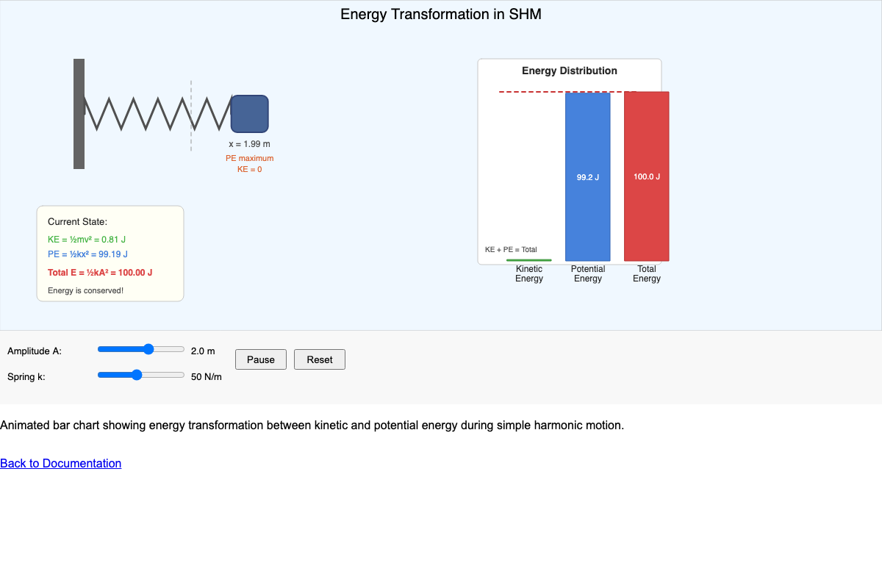Open the Back to Documentation link

60,463
